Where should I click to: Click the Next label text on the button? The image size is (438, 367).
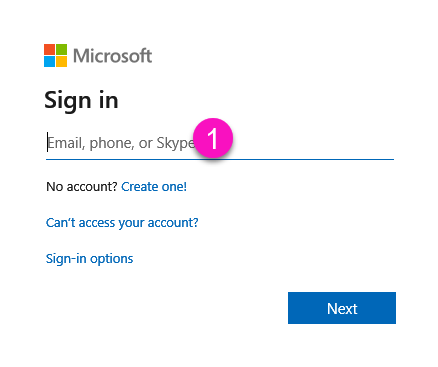(342, 309)
